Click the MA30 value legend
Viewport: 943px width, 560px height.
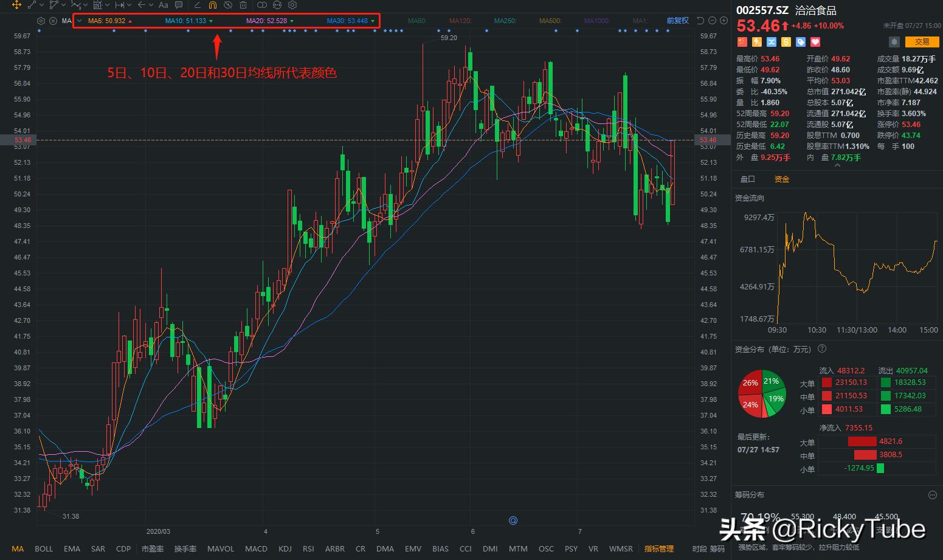347,21
